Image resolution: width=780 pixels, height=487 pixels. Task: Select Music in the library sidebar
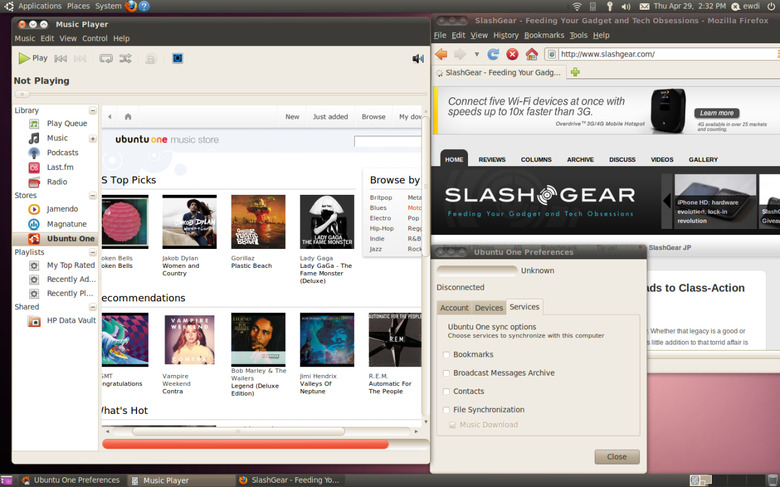(57, 138)
